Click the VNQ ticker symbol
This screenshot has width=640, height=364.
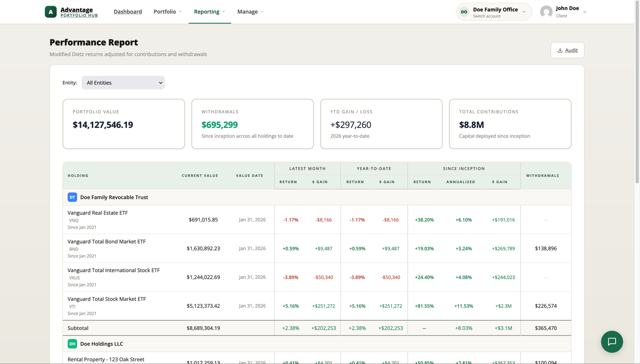coord(74,220)
